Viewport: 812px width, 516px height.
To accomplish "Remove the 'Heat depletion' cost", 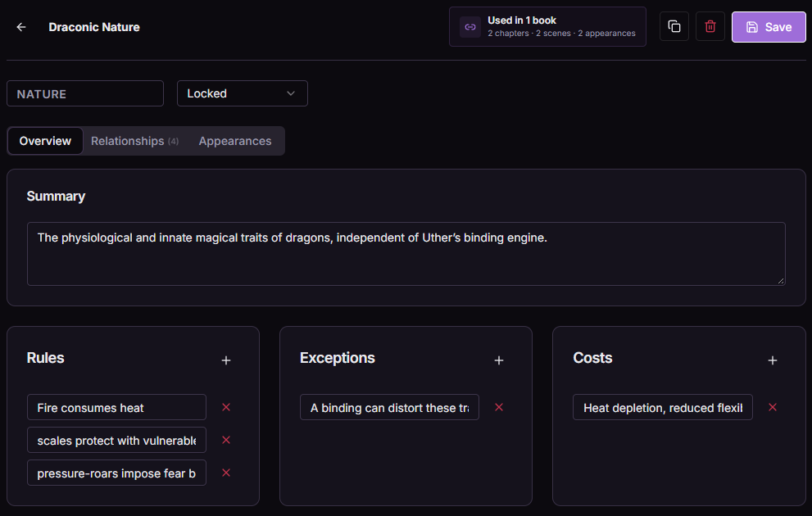I will pos(772,407).
